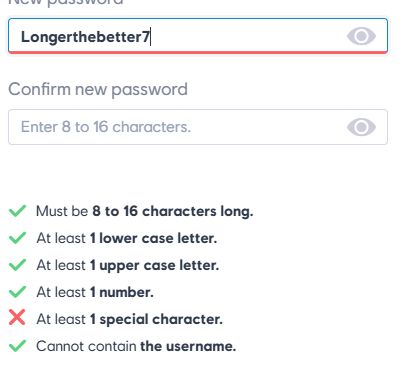
Task: Click the 'Must be 8 to 16 characters long' text
Action: [x=145, y=211]
